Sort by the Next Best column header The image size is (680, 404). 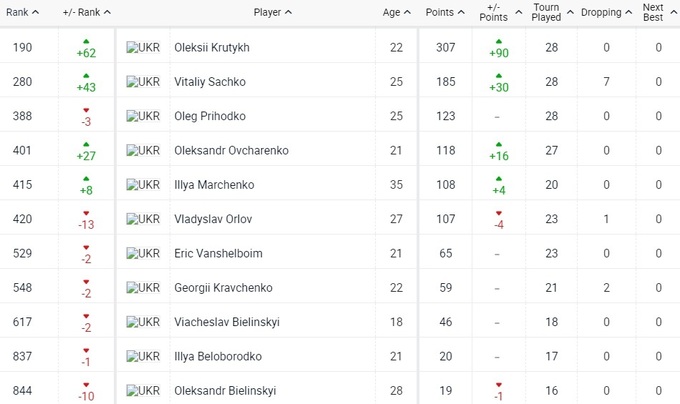tap(653, 13)
